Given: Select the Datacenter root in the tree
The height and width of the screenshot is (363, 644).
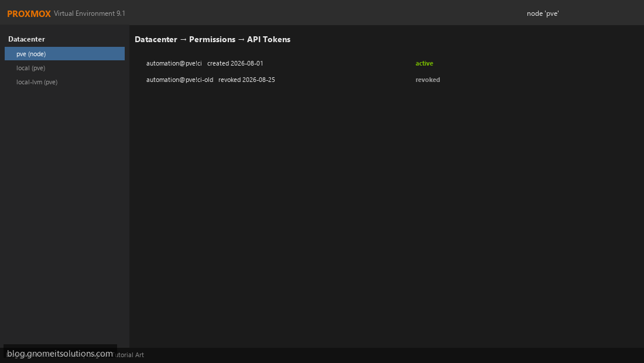Looking at the screenshot, I should tap(27, 39).
